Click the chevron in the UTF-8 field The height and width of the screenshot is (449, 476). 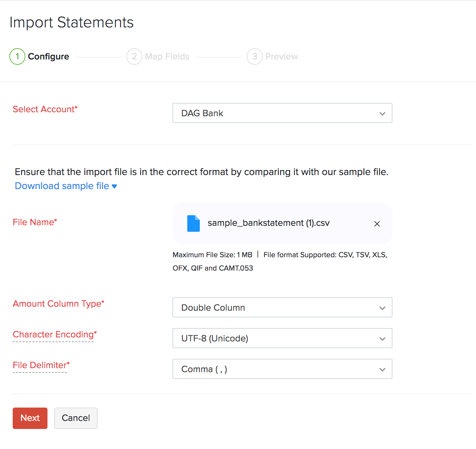coord(382,339)
